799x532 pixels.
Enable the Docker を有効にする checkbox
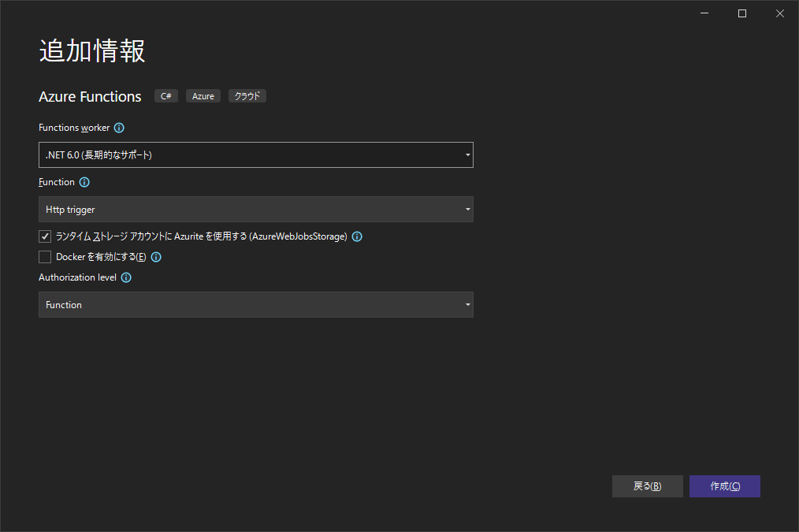tap(45, 257)
